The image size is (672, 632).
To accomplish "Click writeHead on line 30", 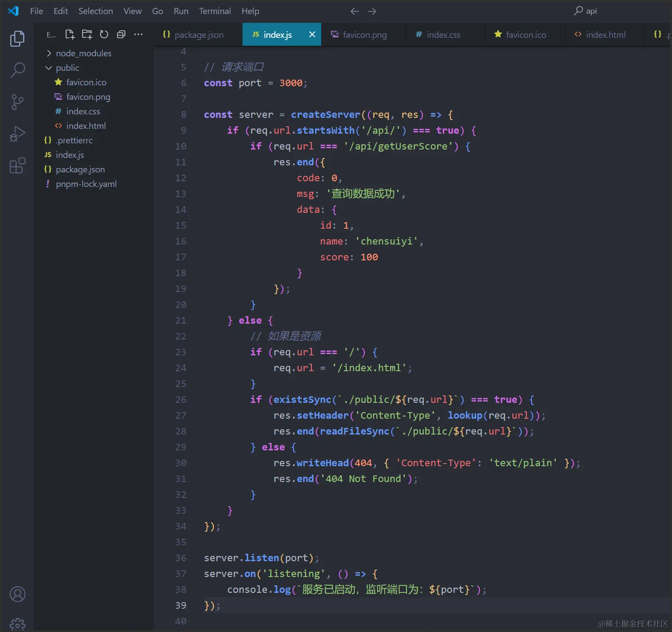I will pos(323,463).
